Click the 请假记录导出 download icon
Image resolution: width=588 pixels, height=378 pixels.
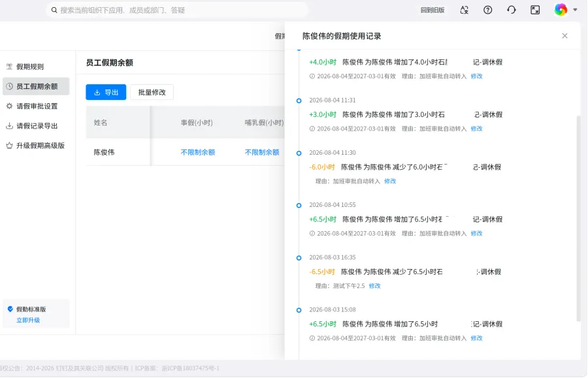[9, 126]
